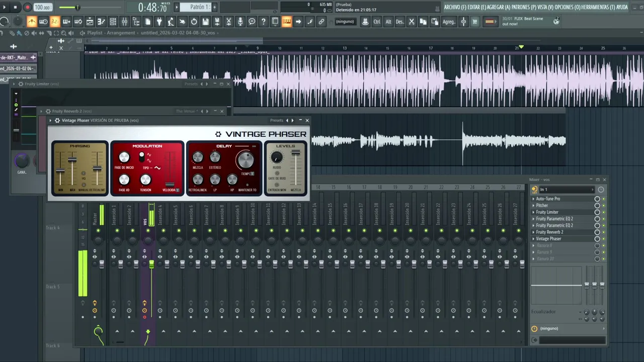Click the Playlist - Arrangement breadcrumb
Image resolution: width=644 pixels, height=362 pixels.
coord(111,33)
